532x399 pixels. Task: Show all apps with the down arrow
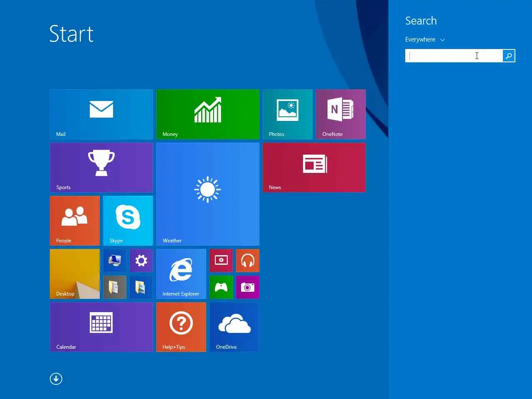[56, 379]
